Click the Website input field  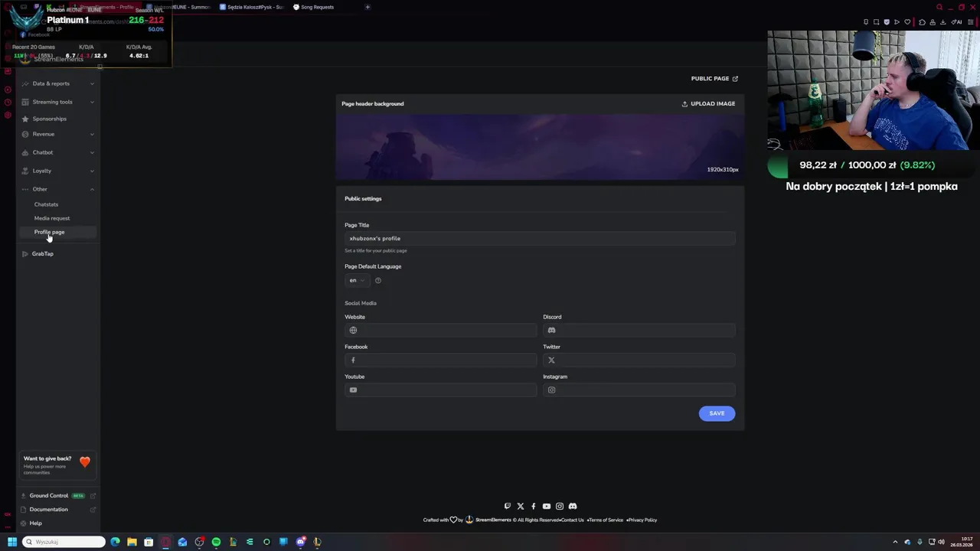coord(441,331)
